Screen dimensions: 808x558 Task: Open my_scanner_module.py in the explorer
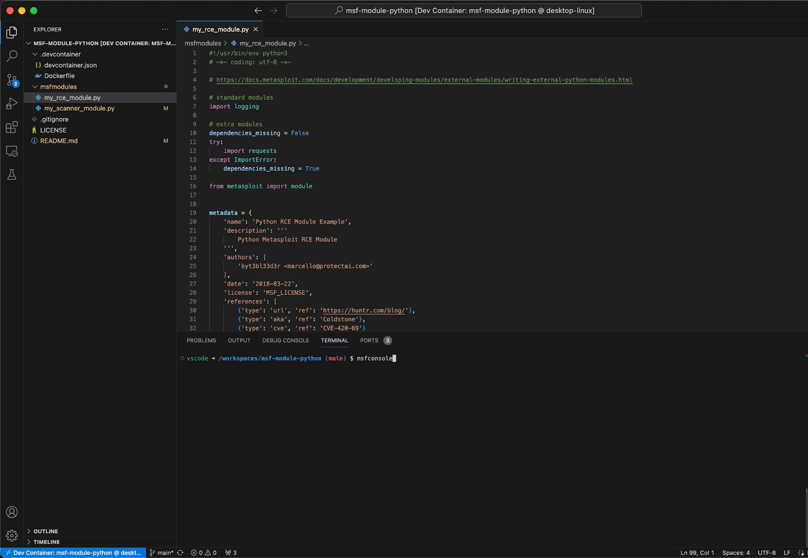79,108
